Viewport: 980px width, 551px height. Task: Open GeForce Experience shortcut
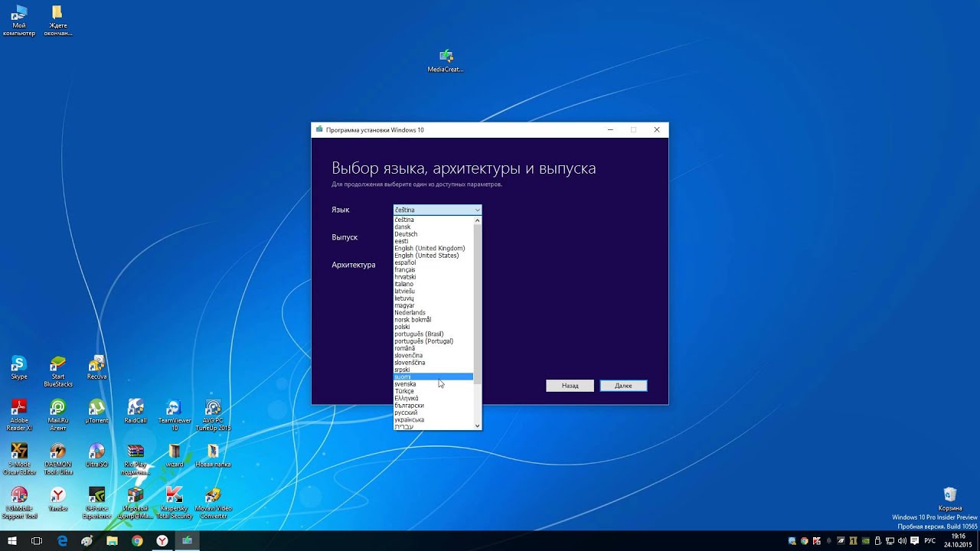pos(96,502)
